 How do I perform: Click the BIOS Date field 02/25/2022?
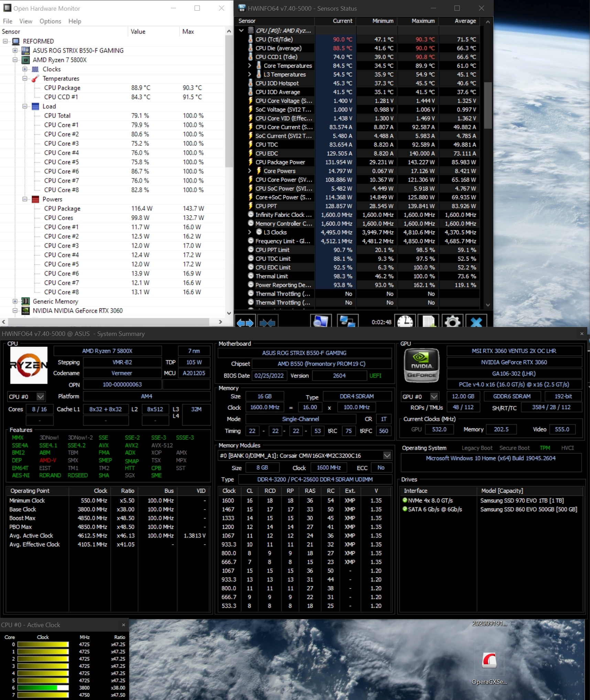269,375
